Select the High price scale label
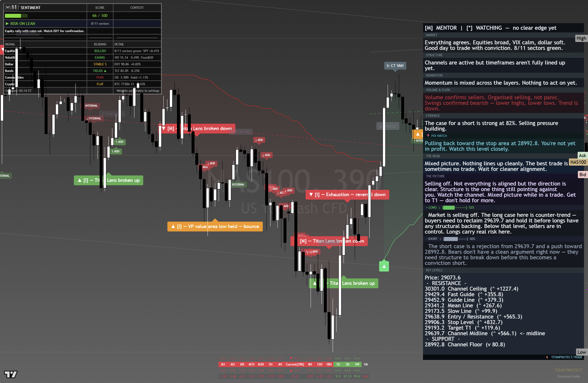588x383 pixels. tap(581, 38)
